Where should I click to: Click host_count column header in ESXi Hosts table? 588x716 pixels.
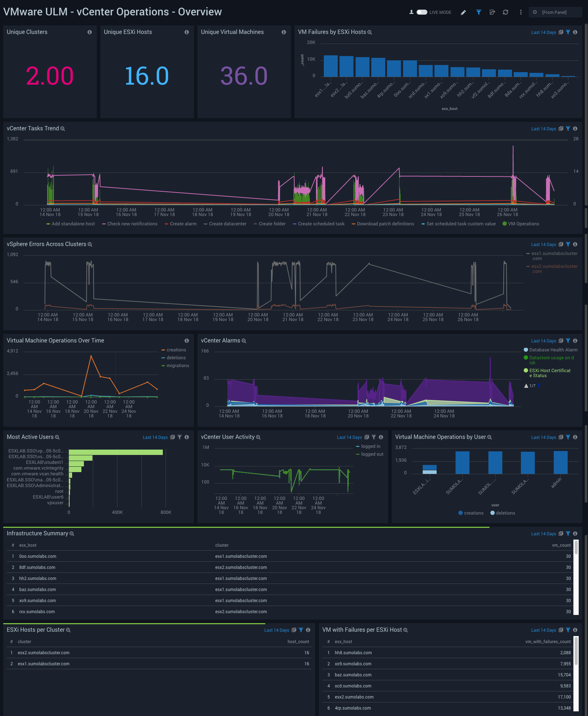click(x=298, y=642)
